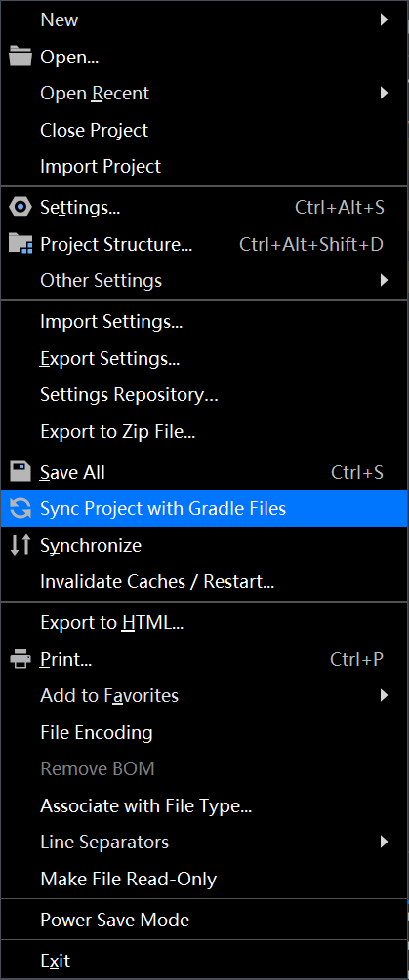This screenshot has width=409, height=980.
Task: Expand the Open Recent submenu arrow
Action: pyautogui.click(x=384, y=94)
